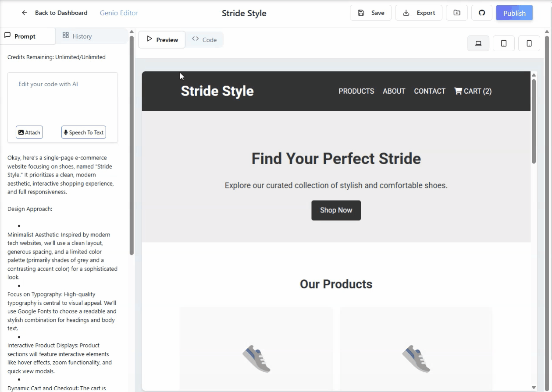
Task: Click the add-to-folder icon button
Action: (457, 13)
